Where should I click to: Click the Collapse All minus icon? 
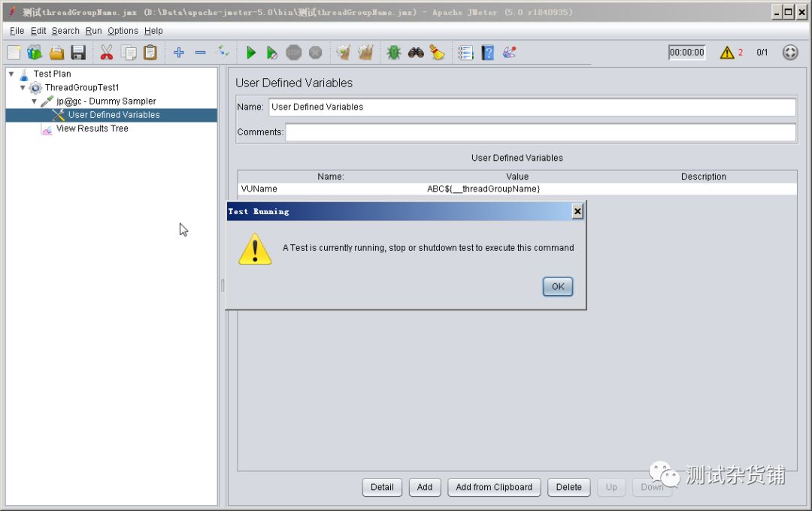click(x=201, y=53)
